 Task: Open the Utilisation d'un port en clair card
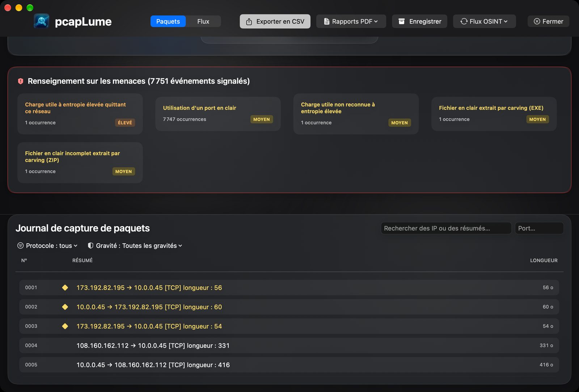218,114
